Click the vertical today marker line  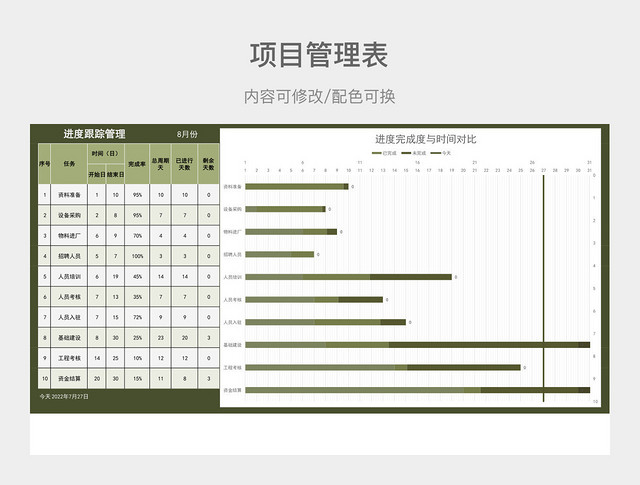tap(543, 288)
